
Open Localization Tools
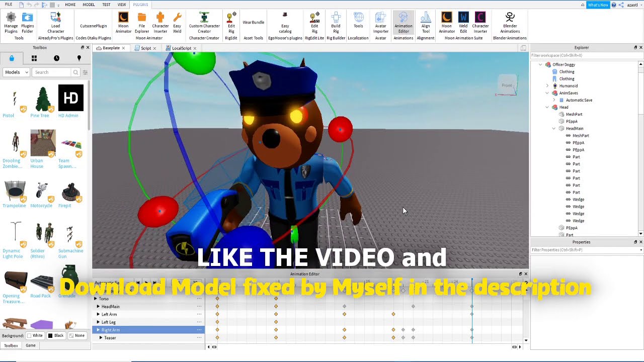[x=358, y=21]
